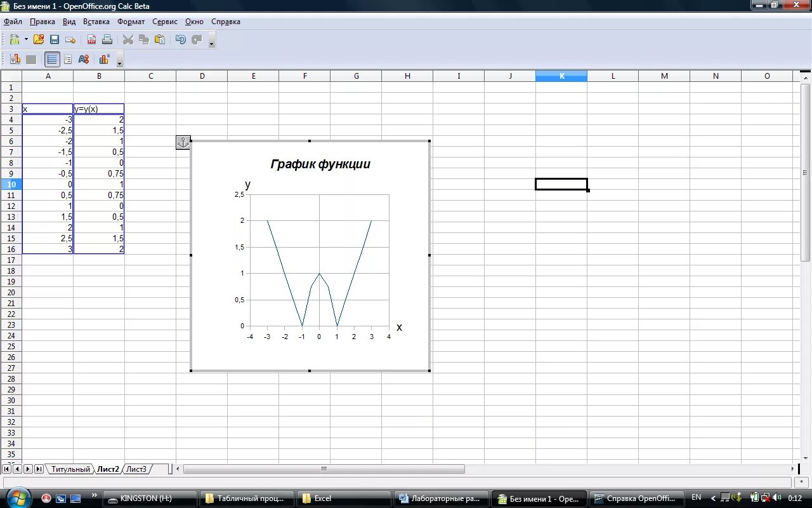Show hidden tray icons arrow
This screenshot has height=508, width=812.
[714, 498]
